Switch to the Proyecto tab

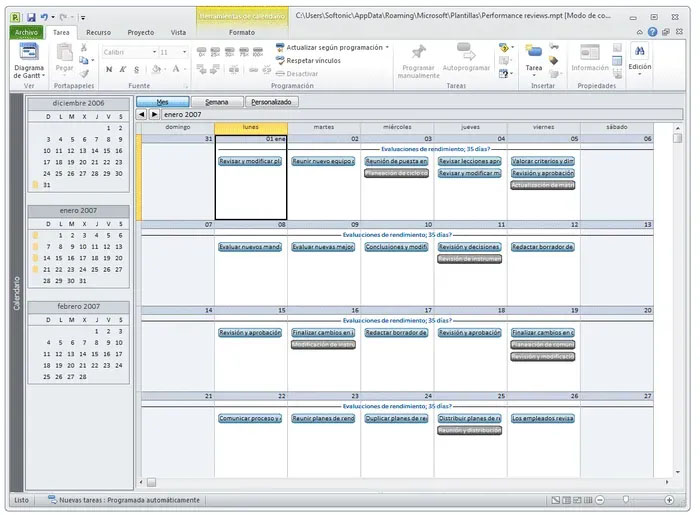click(x=141, y=32)
